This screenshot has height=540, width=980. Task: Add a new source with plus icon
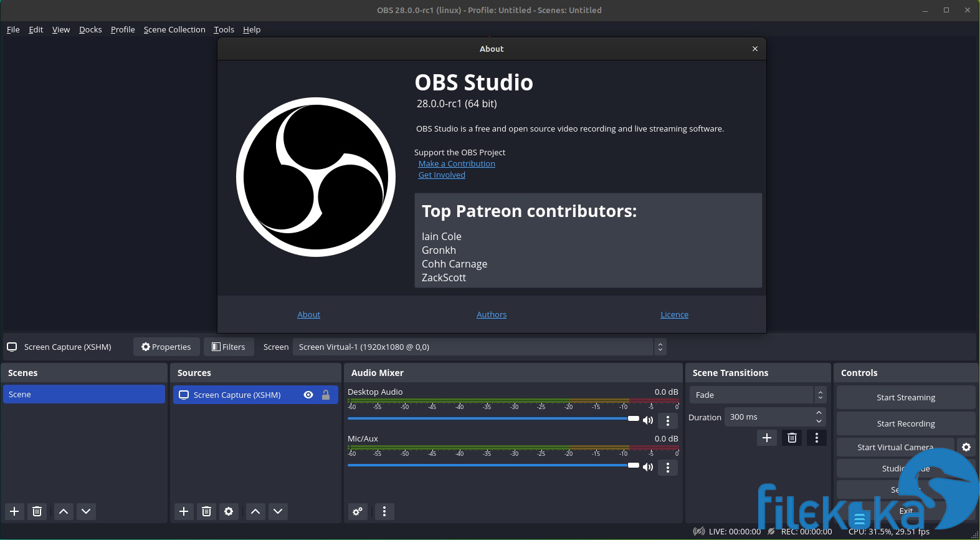pyautogui.click(x=184, y=511)
